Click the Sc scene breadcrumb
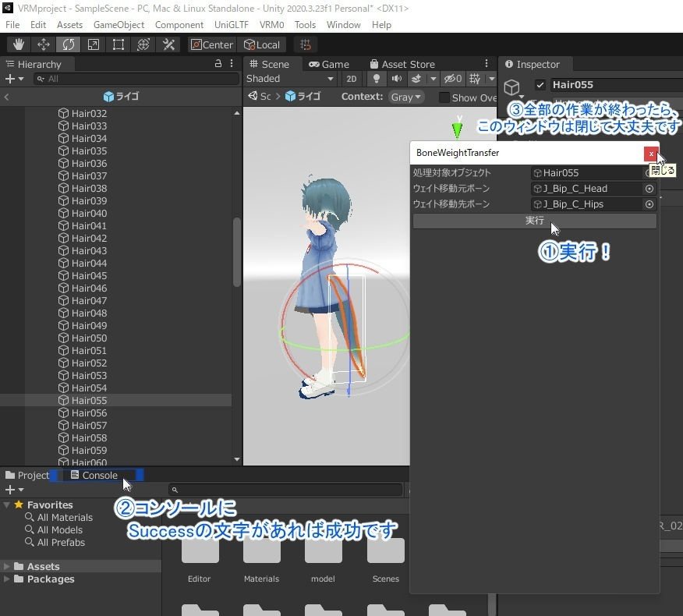The width and height of the screenshot is (683, 616). coord(260,96)
